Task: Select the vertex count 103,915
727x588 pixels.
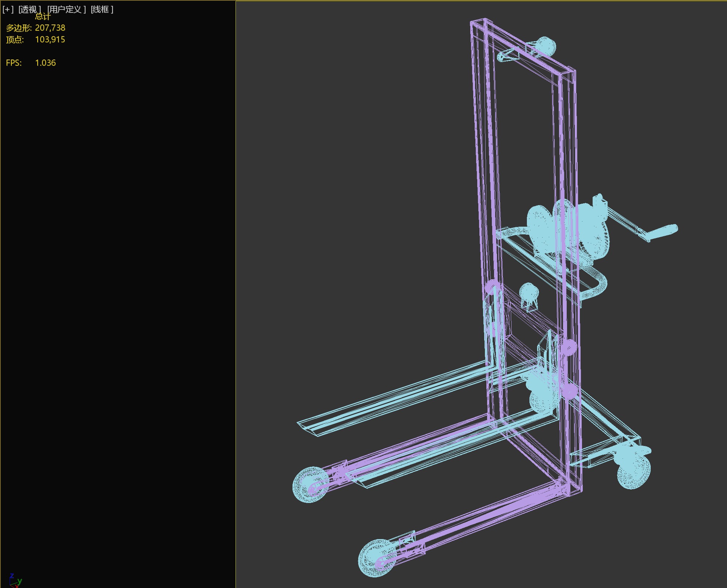Action: 50,39
